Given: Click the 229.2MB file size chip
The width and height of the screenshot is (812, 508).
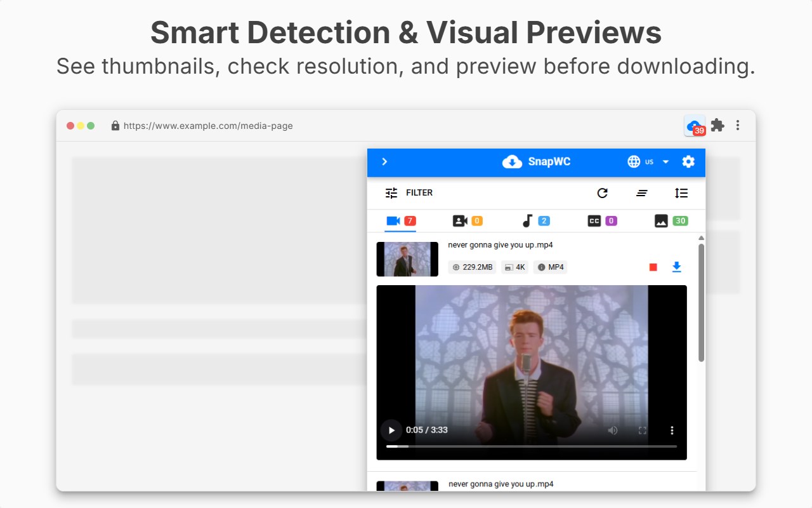Looking at the screenshot, I should pos(472,267).
